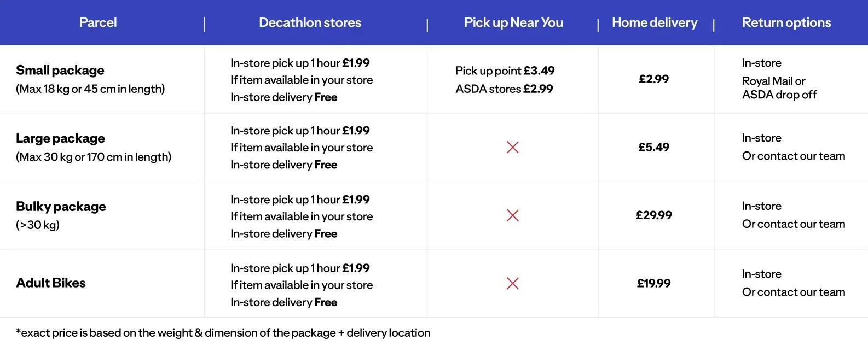Select the Bulky package row title
This screenshot has height=346, width=868.
[61, 207]
